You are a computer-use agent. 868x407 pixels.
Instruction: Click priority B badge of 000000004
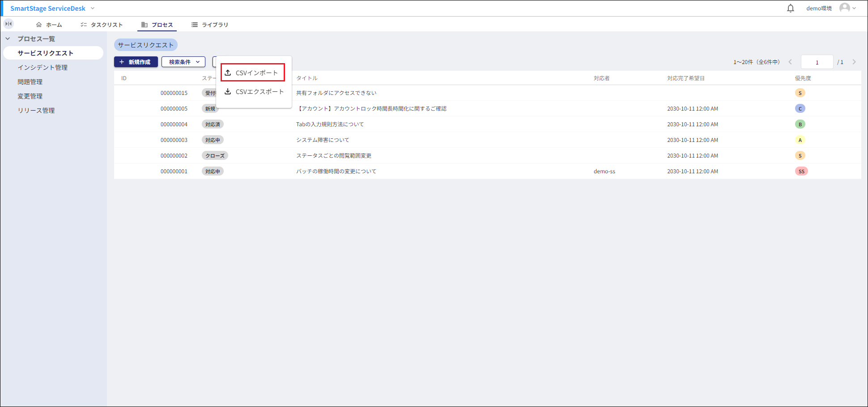[800, 124]
